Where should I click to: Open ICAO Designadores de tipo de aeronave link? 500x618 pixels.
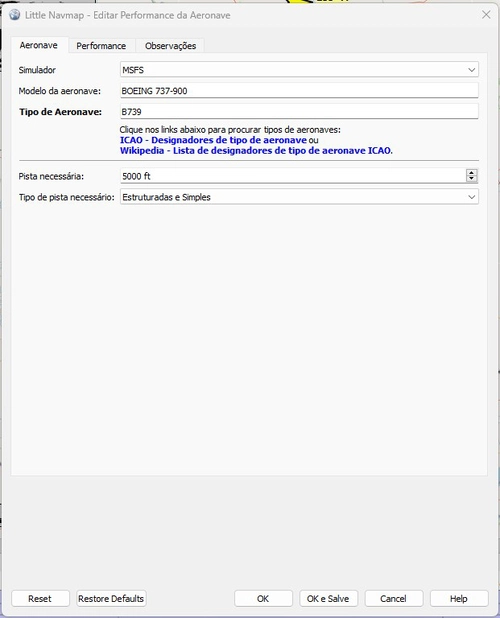(213, 140)
